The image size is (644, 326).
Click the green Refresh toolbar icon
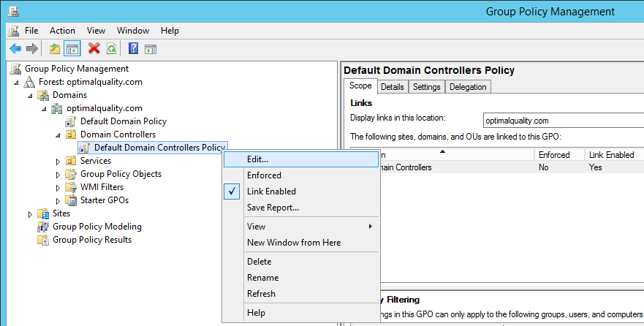[x=111, y=49]
